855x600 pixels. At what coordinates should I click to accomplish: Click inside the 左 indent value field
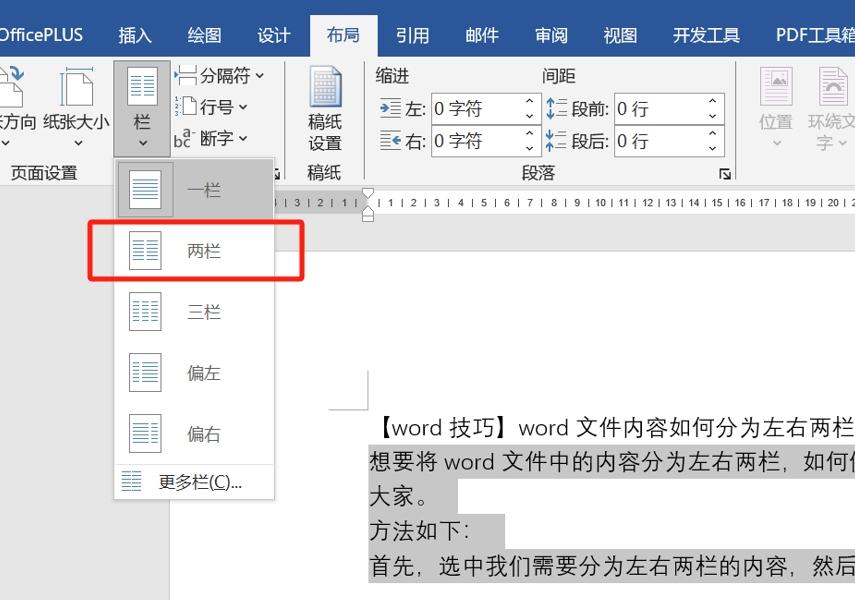(470, 108)
